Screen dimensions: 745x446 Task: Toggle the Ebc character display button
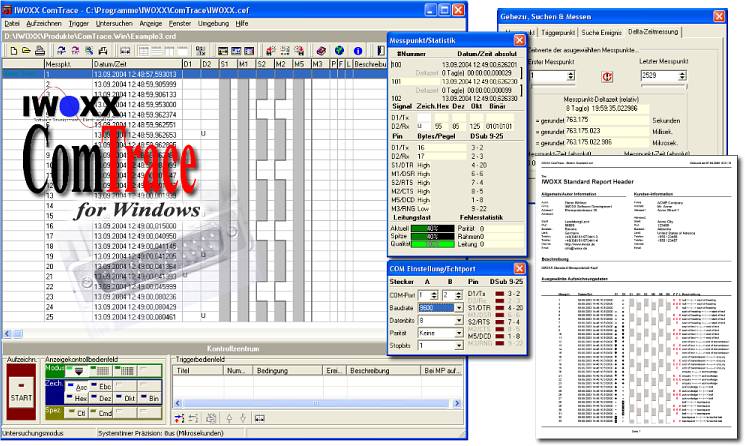coord(101,387)
